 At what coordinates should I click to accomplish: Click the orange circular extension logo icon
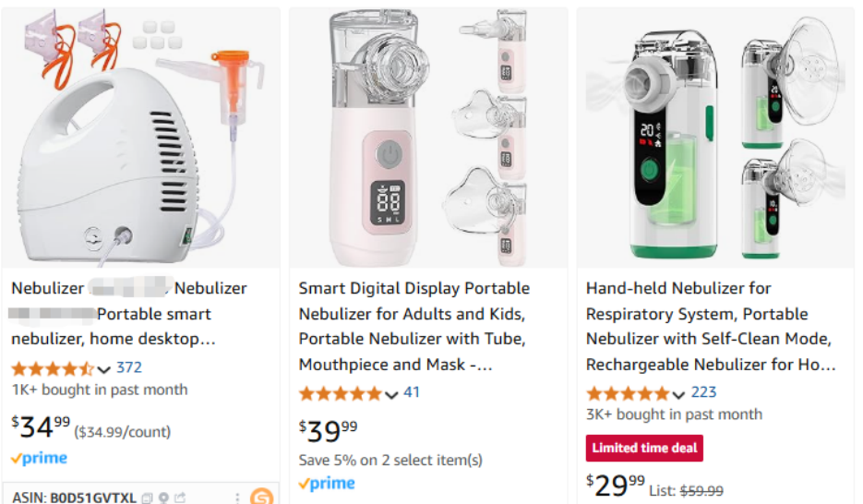click(x=261, y=497)
